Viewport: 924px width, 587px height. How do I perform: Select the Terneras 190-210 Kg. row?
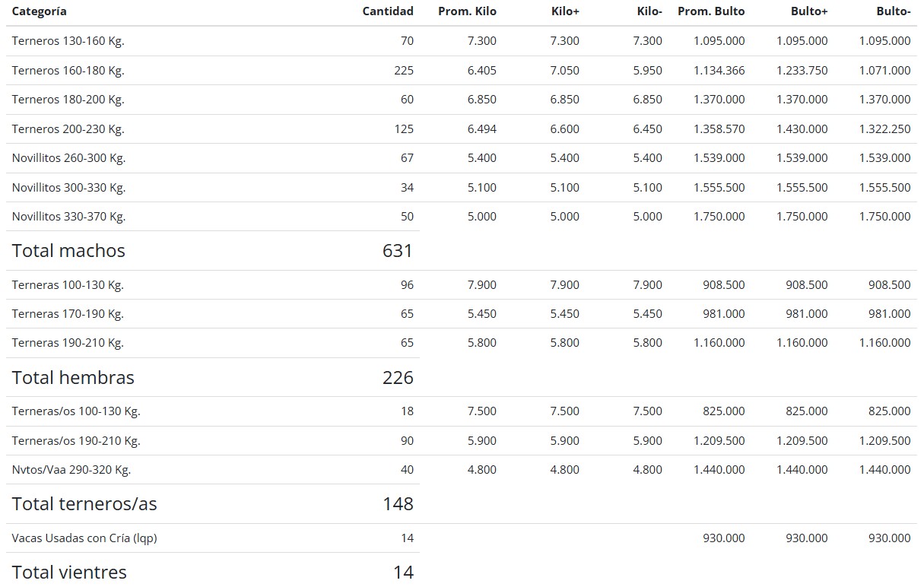coord(68,343)
